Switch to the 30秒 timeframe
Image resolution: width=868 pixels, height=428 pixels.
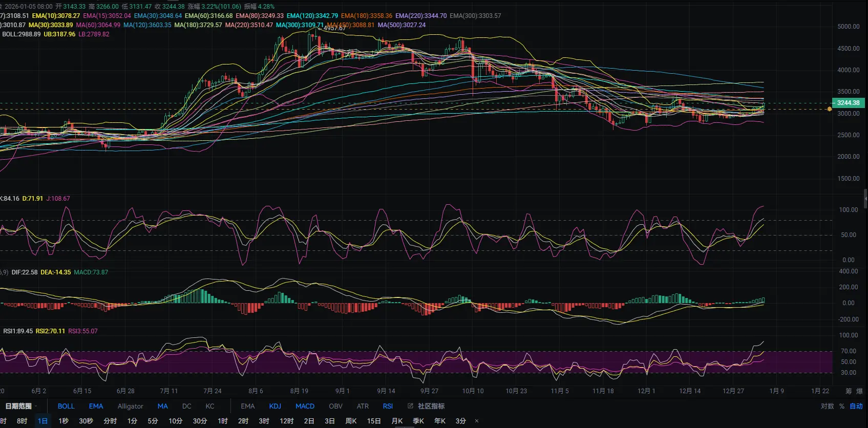[86, 421]
